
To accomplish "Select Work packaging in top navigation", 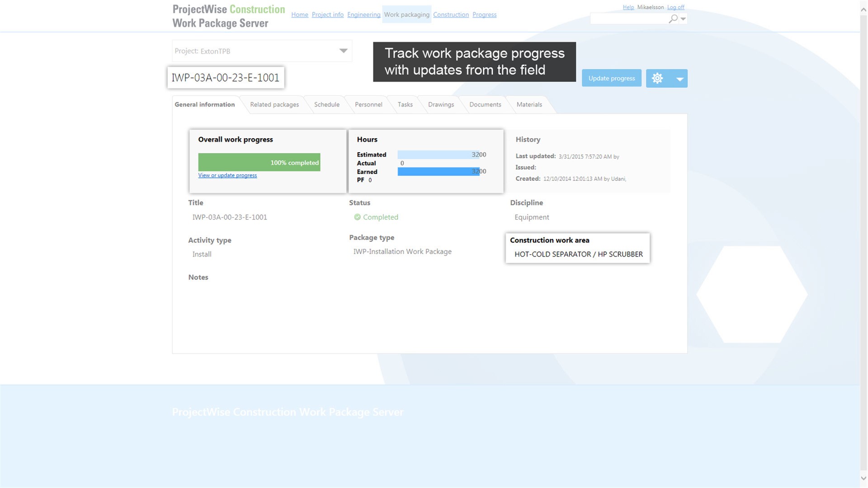I will click(x=407, y=14).
